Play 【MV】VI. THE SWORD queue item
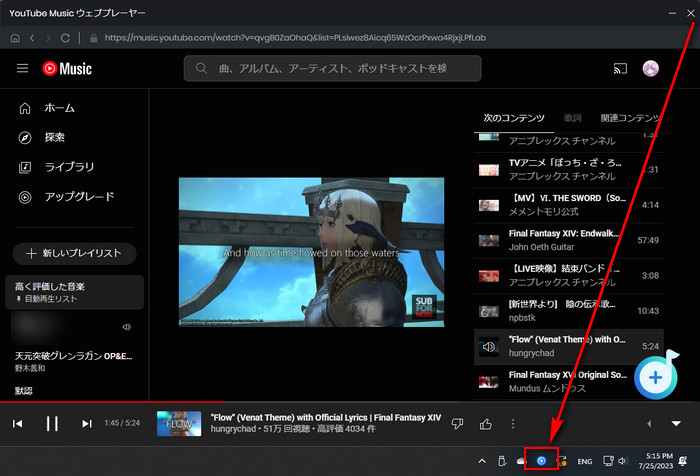 point(569,205)
